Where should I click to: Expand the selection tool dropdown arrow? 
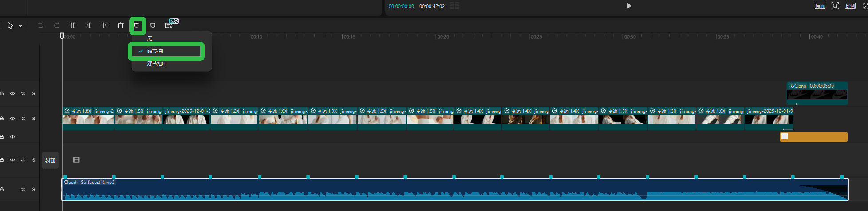pos(20,26)
